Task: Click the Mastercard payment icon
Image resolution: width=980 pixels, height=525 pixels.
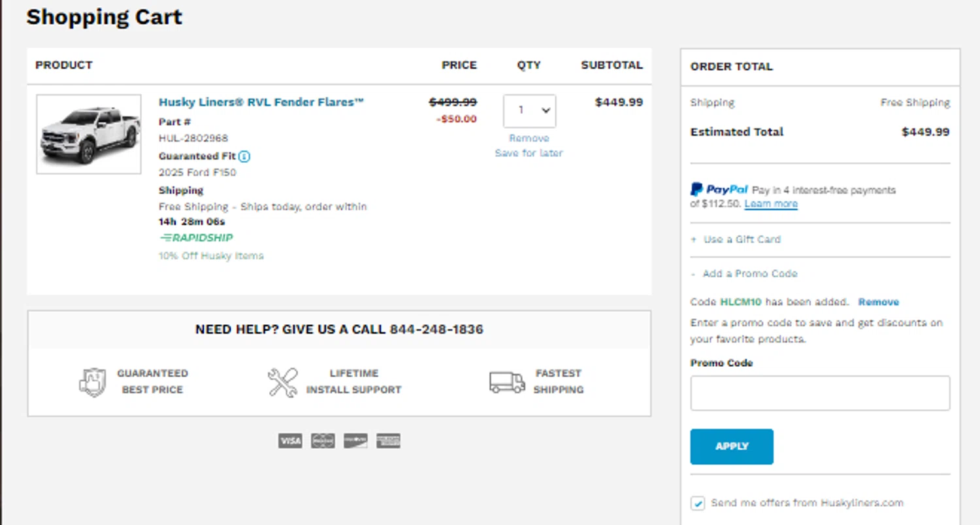Action: [323, 441]
